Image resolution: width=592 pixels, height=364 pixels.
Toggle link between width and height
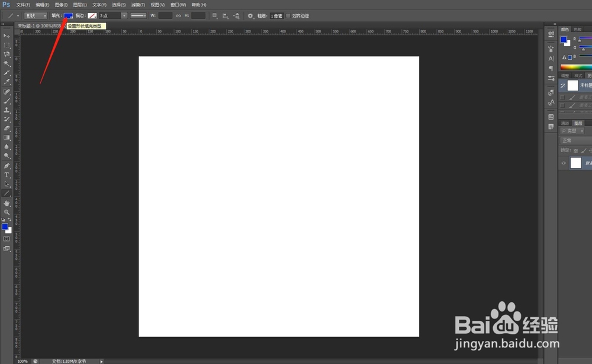[178, 16]
